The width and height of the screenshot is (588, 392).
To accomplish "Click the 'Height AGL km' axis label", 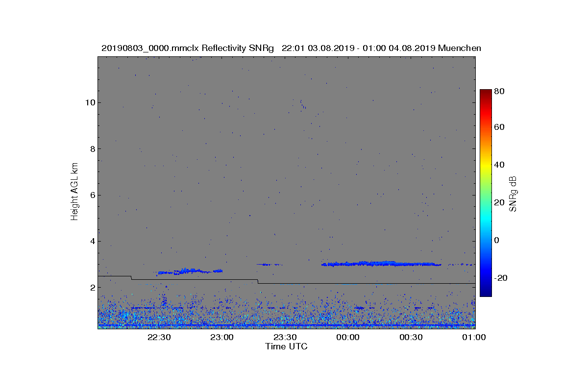I will (74, 193).
